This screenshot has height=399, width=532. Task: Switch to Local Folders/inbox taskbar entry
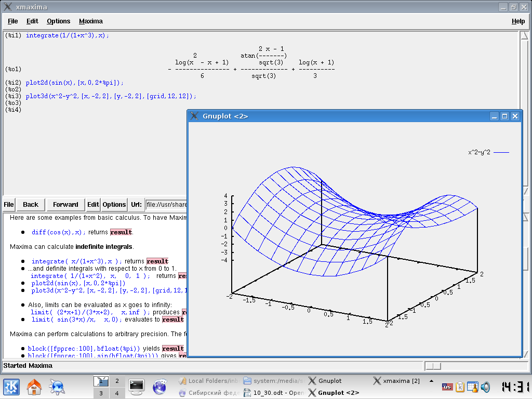tap(210, 381)
